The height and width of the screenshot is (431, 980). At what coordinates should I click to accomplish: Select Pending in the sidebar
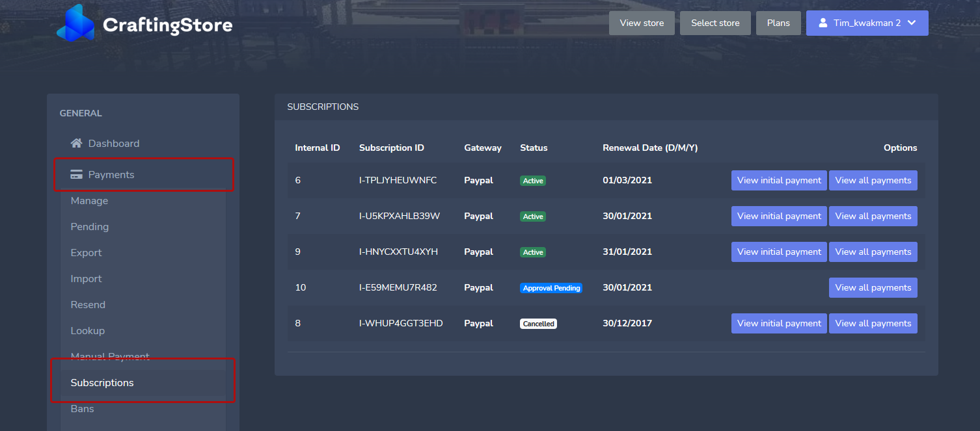[x=90, y=227]
